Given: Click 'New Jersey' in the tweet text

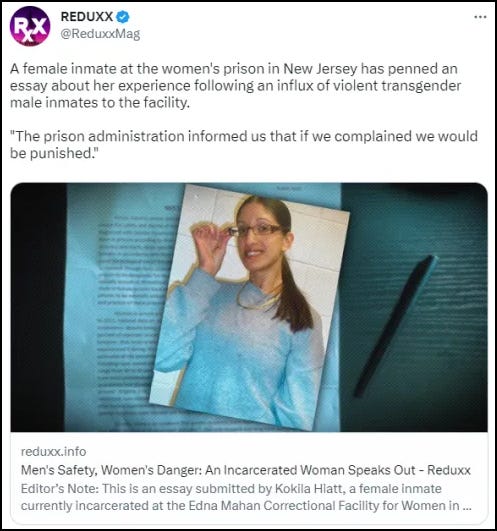Looking at the screenshot, I should (x=320, y=69).
